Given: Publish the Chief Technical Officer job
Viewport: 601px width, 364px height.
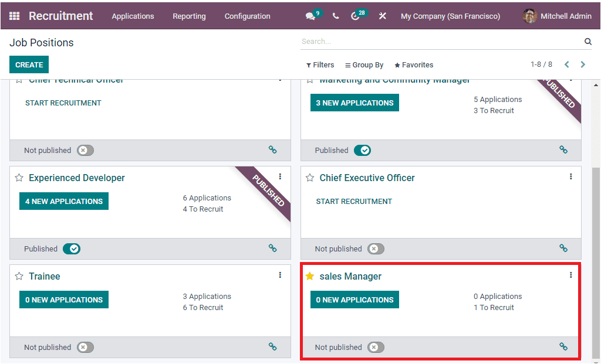Looking at the screenshot, I should click(x=85, y=151).
